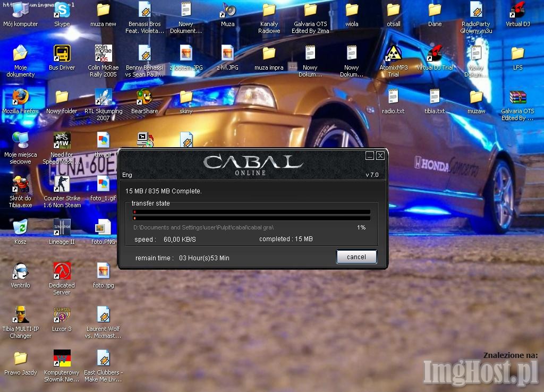Open the Dane folder
The width and height of the screenshot is (544, 392).
(435, 11)
